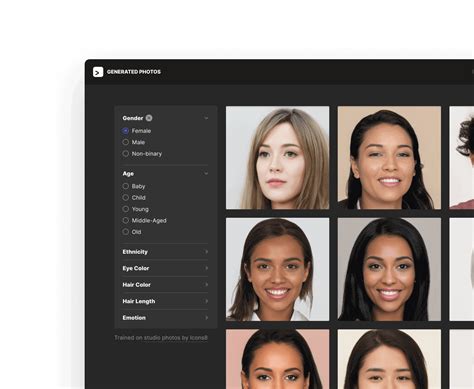
Task: Choose the Child age option
Action: tap(134, 198)
